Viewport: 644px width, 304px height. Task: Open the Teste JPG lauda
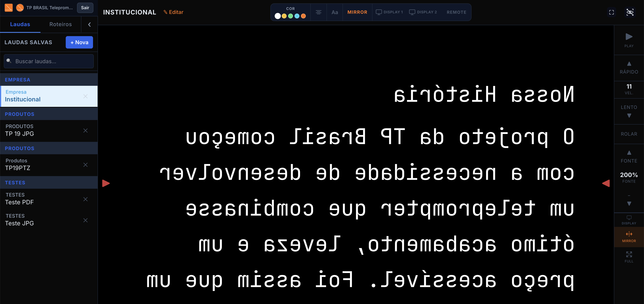pyautogui.click(x=49, y=220)
